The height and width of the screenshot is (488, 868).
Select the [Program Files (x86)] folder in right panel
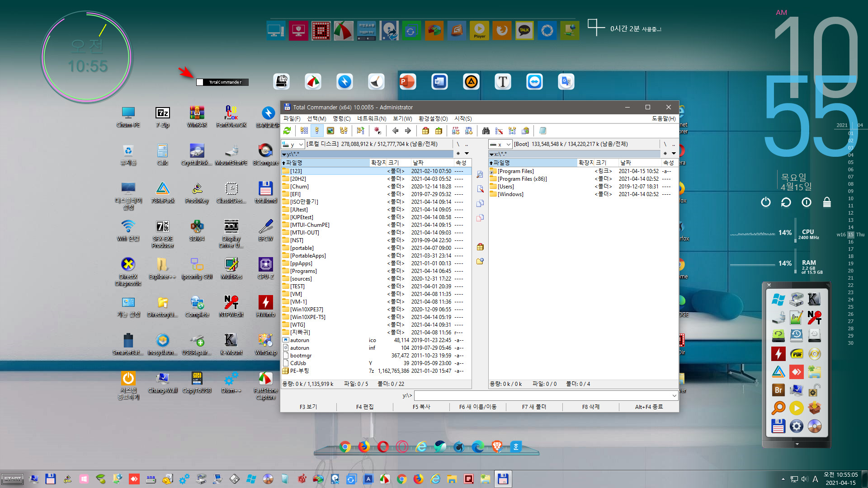583,179
